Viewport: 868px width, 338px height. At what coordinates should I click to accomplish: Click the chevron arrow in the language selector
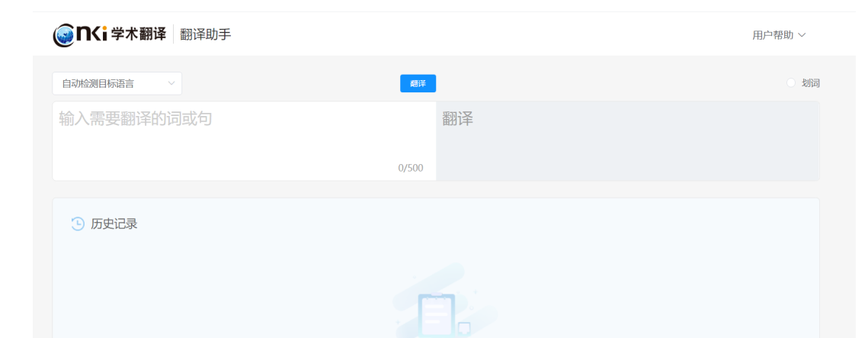pyautogui.click(x=170, y=84)
